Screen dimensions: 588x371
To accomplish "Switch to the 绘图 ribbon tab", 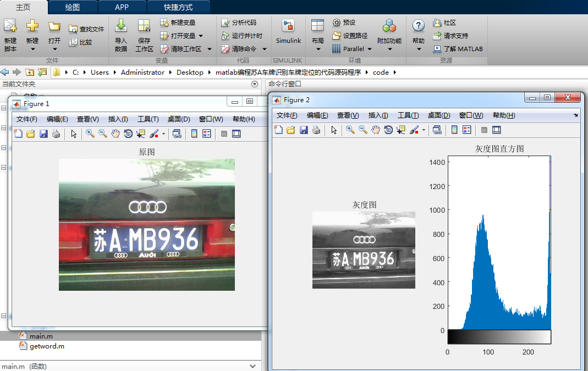I will point(73,7).
